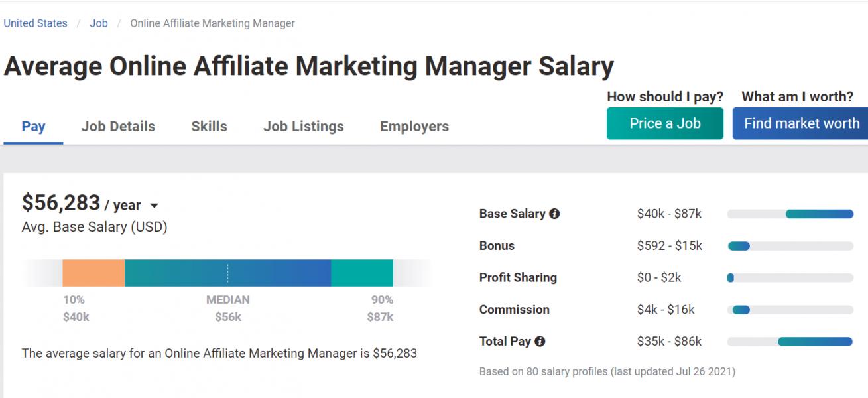Select the Pay tab
The height and width of the screenshot is (398, 868).
33,127
